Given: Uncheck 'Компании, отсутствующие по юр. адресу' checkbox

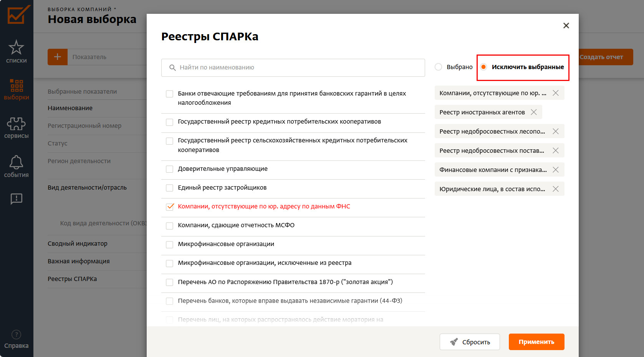Looking at the screenshot, I should point(169,207).
